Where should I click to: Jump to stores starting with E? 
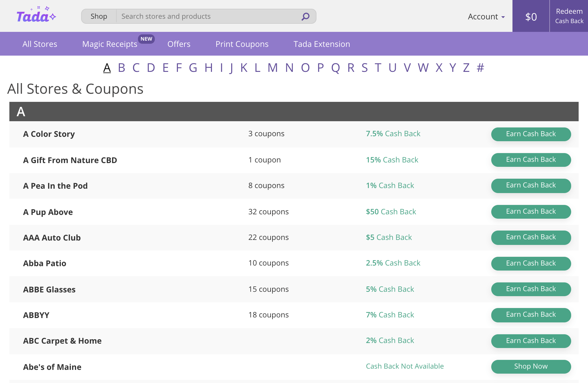coord(165,67)
